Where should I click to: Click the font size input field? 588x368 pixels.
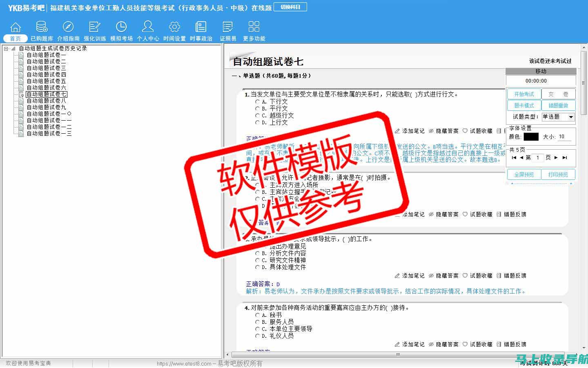[x=565, y=137]
